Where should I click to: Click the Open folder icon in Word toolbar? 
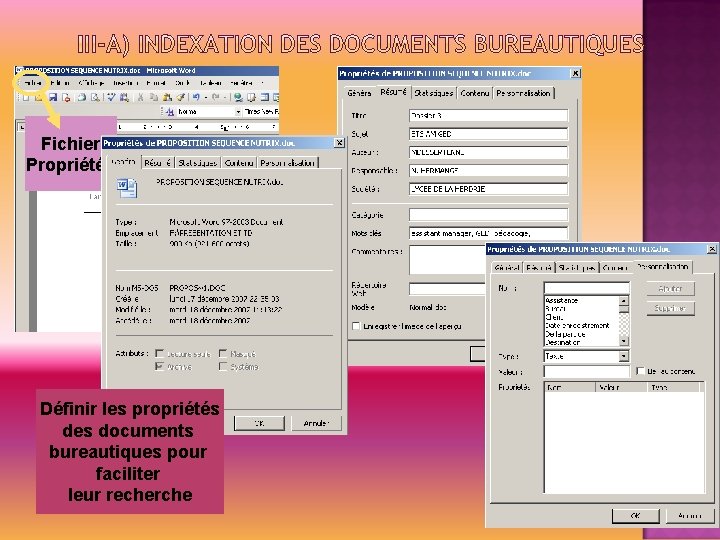tap(39, 97)
